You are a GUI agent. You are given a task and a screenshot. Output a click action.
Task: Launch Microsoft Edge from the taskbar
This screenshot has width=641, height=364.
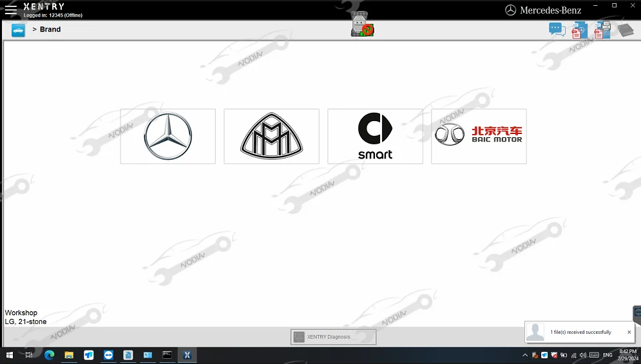(x=49, y=355)
